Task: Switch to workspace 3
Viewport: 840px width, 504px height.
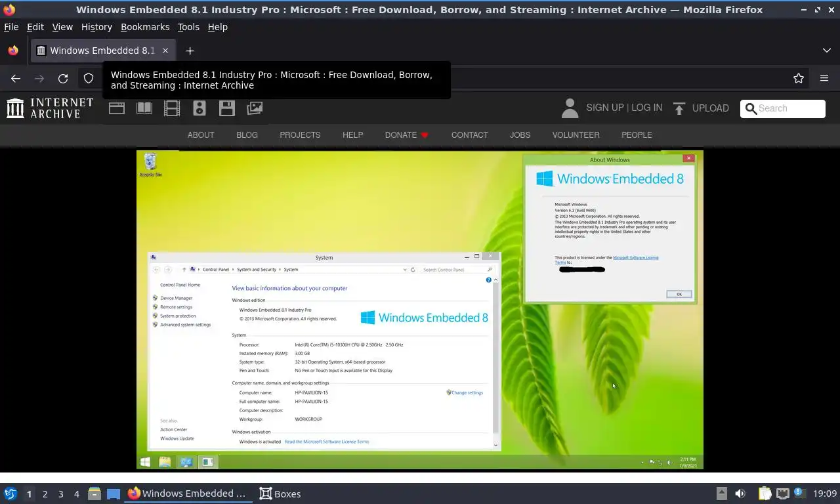Action: tap(60, 494)
